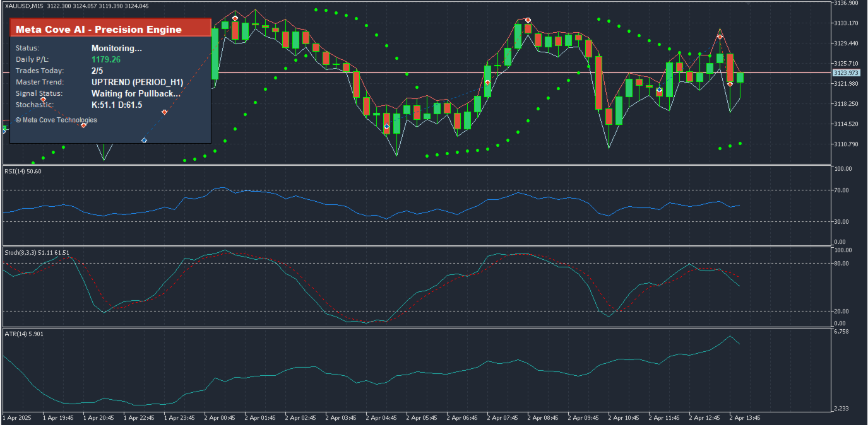The width and height of the screenshot is (868, 425).
Task: Click the 3114.520 price axis label
Action: 846,124
